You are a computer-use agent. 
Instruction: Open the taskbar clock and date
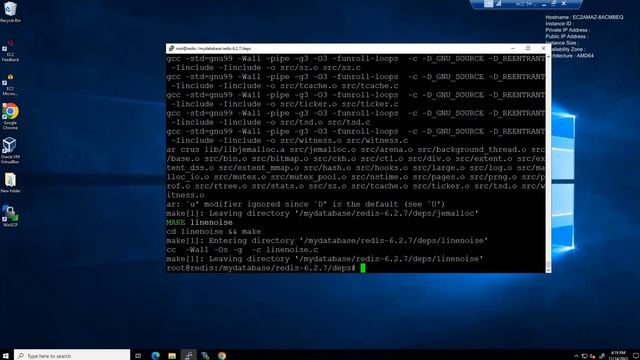pyautogui.click(x=618, y=355)
